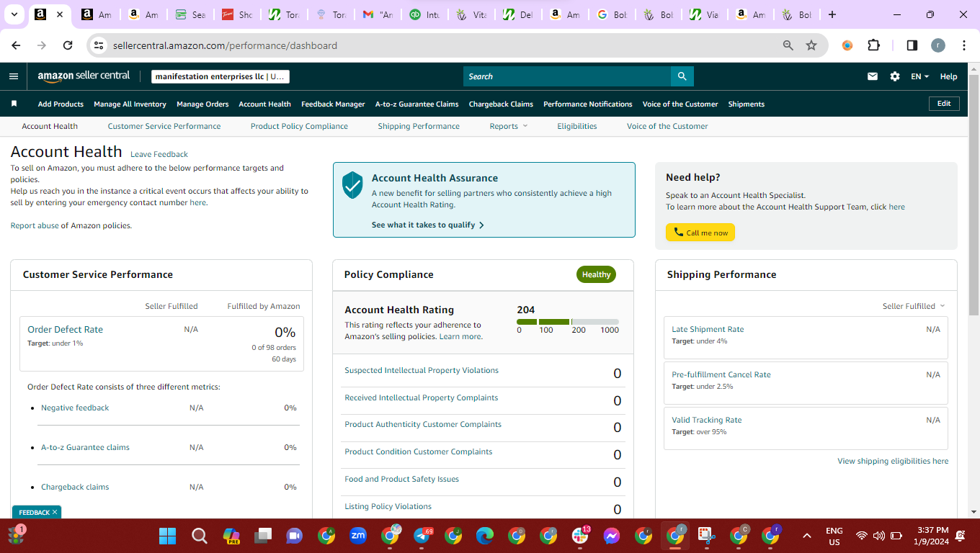Viewport: 980px width, 553px height.
Task: Open Windows taskbar Search
Action: point(200,536)
